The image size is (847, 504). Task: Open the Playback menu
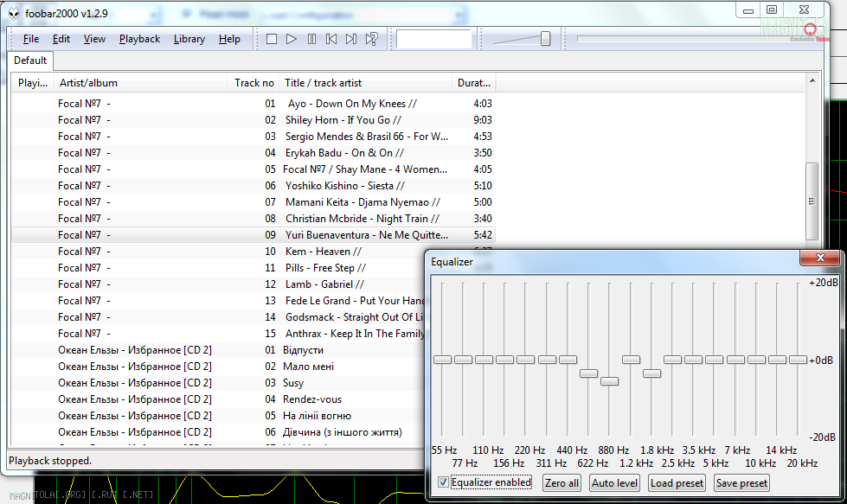pyautogui.click(x=139, y=39)
